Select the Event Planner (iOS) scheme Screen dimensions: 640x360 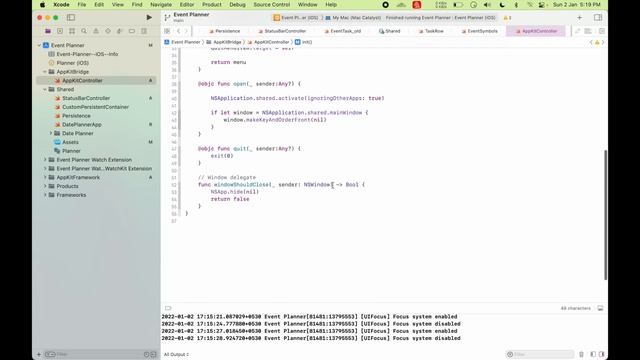click(x=296, y=18)
